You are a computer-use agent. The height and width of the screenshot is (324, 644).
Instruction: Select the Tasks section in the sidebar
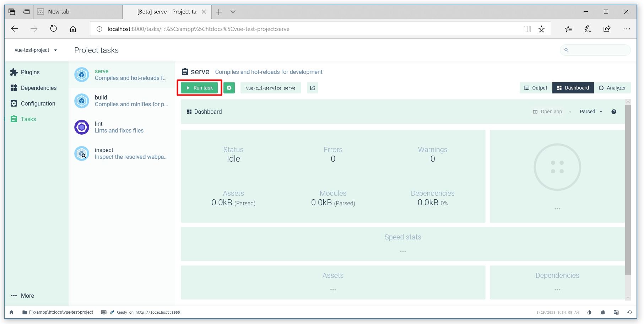pos(28,119)
